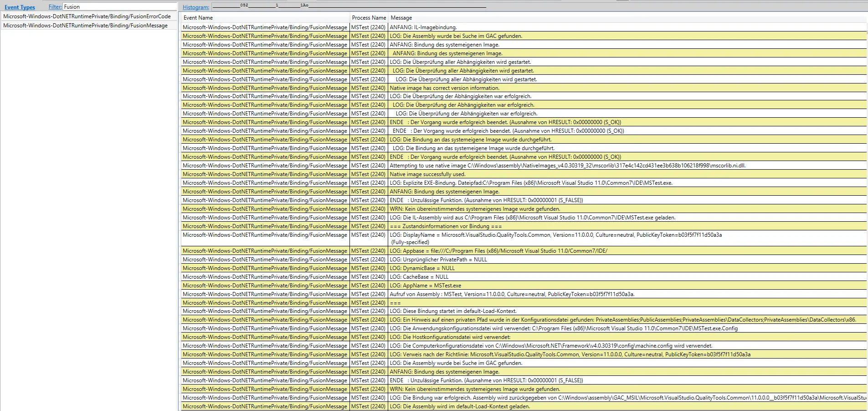Viewport: 868px width, 411px height.
Task: Open the Histogram hyperlink
Action: tap(195, 7)
